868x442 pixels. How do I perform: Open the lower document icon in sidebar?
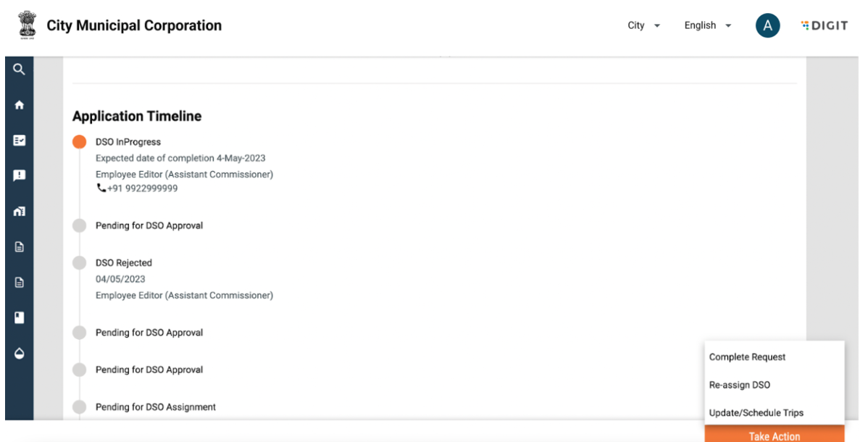pyautogui.click(x=19, y=283)
